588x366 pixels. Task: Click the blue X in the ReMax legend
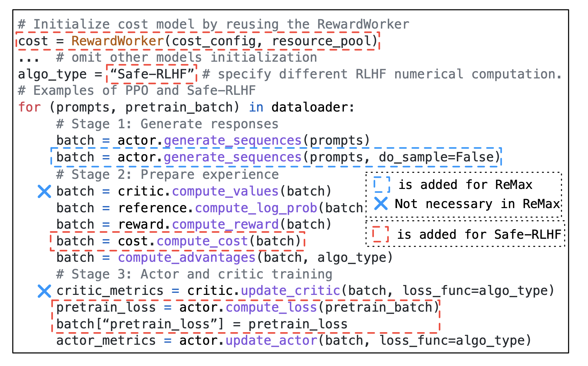381,204
